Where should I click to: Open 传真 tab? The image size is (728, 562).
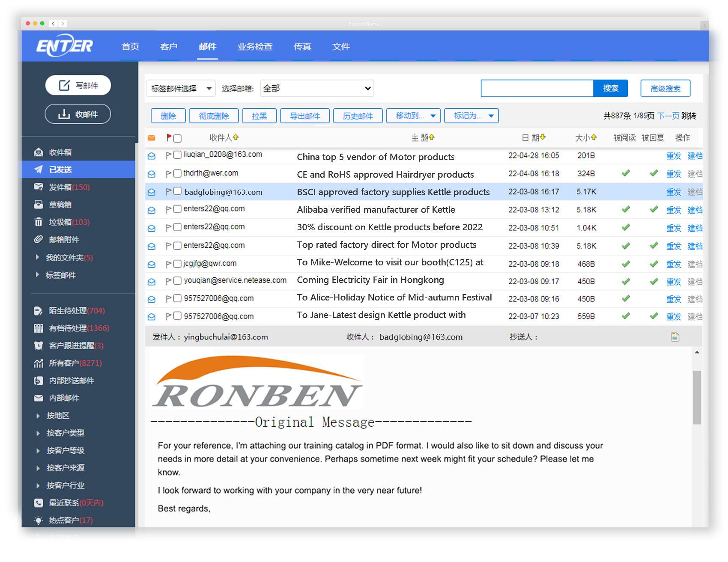(302, 46)
